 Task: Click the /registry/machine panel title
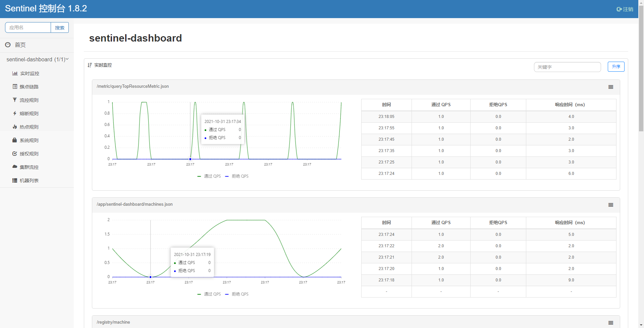(113, 322)
